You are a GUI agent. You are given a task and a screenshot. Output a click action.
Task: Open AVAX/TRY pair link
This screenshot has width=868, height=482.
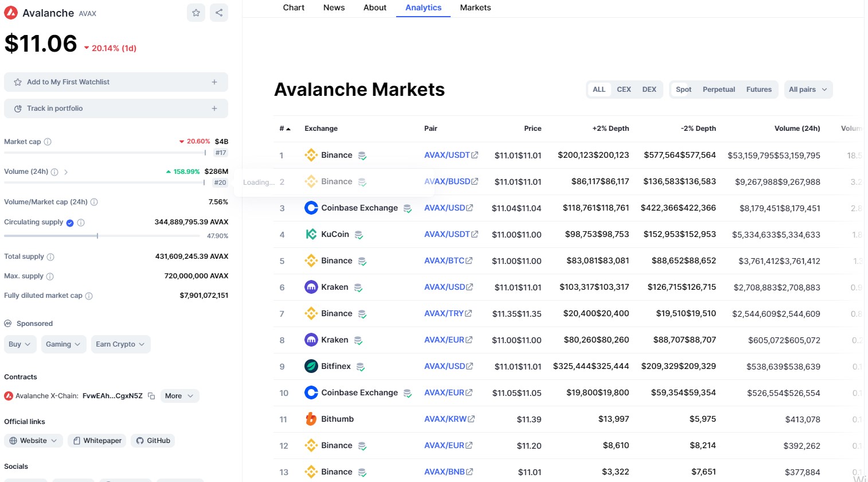pyautogui.click(x=444, y=313)
